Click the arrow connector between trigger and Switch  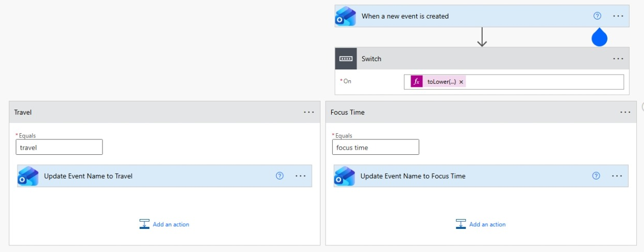click(x=482, y=37)
